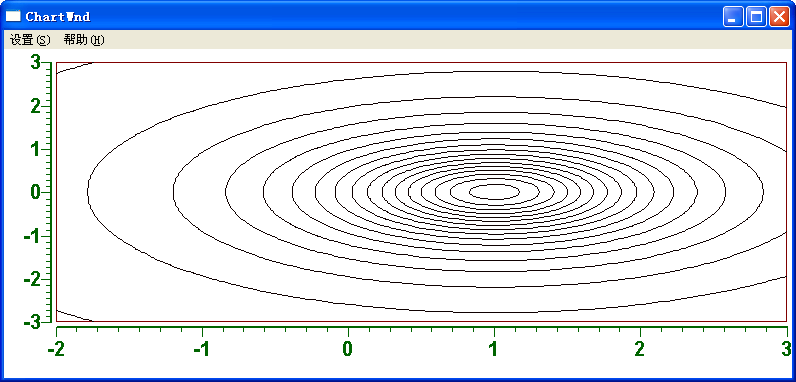The height and width of the screenshot is (382, 796).
Task: Click the x-axis label 2
Action: (x=639, y=349)
